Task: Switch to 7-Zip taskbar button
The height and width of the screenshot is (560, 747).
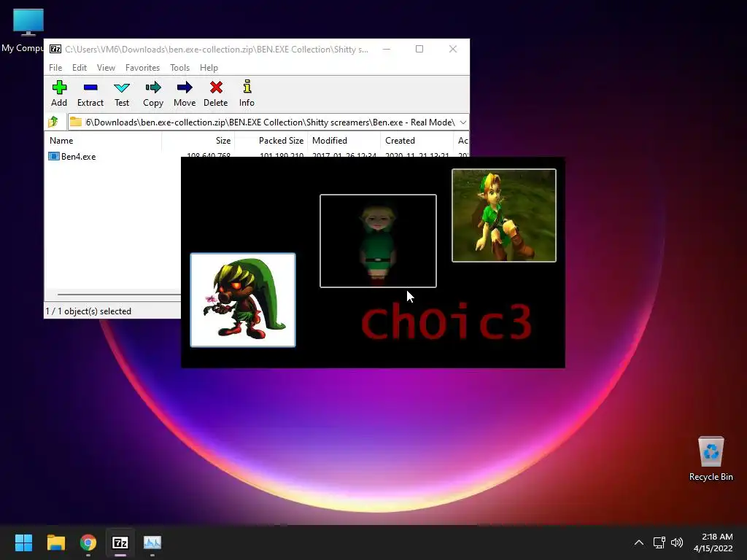Action: pyautogui.click(x=120, y=542)
